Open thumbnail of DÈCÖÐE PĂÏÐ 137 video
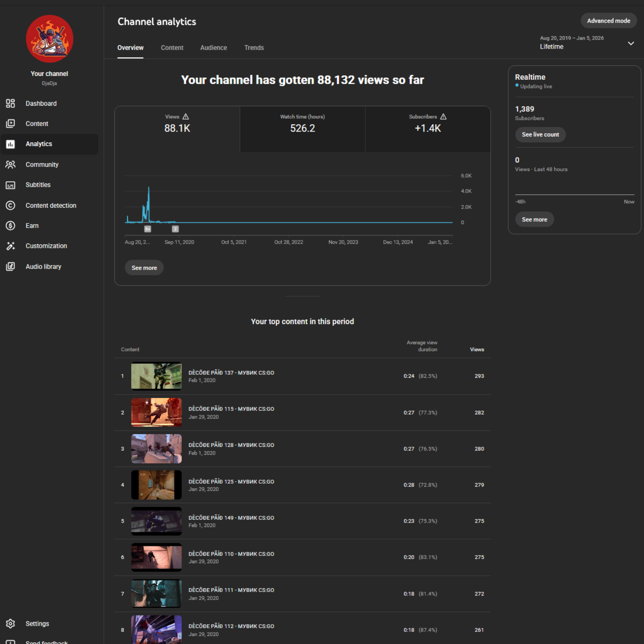 pyautogui.click(x=156, y=376)
